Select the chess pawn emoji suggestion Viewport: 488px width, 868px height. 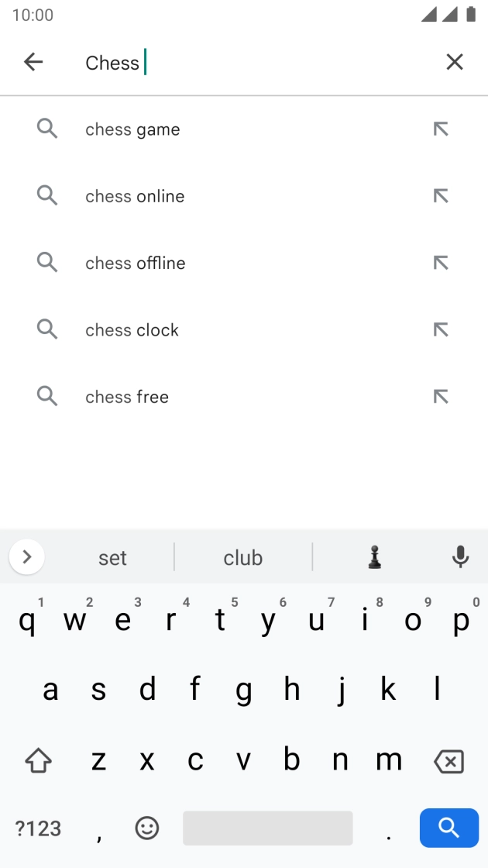[374, 556]
